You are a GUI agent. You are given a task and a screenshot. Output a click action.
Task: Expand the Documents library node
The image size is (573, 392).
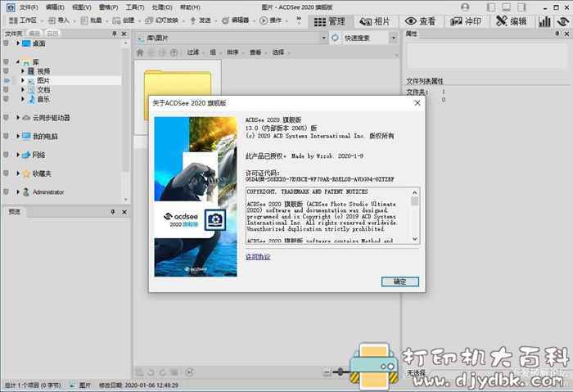[x=23, y=89]
